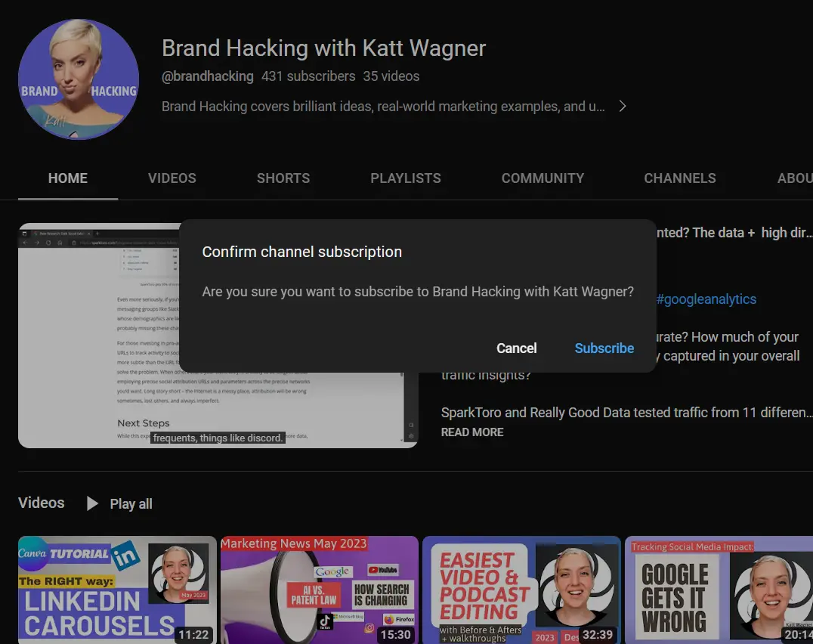The width and height of the screenshot is (813, 644).
Task: Cancel the channel subscription dialog
Action: 516,348
